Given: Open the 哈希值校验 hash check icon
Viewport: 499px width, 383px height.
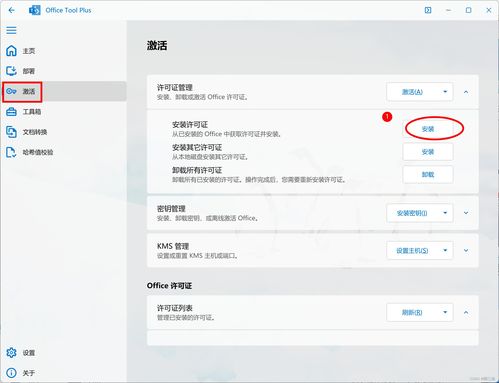Looking at the screenshot, I should tap(11, 152).
